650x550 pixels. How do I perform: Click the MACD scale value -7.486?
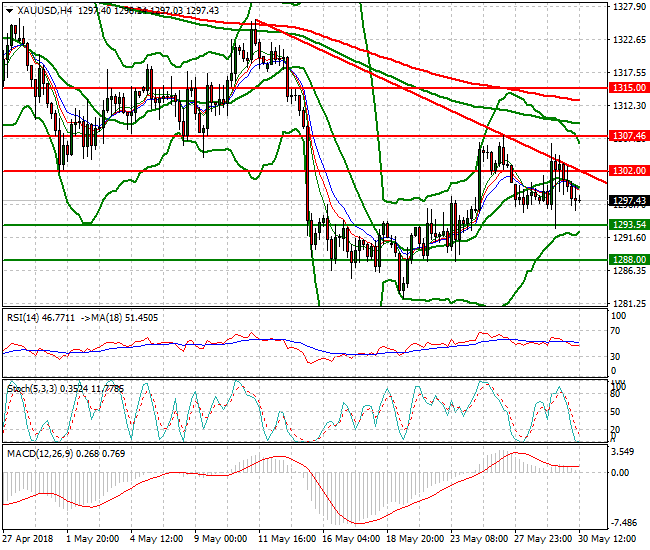[624, 523]
